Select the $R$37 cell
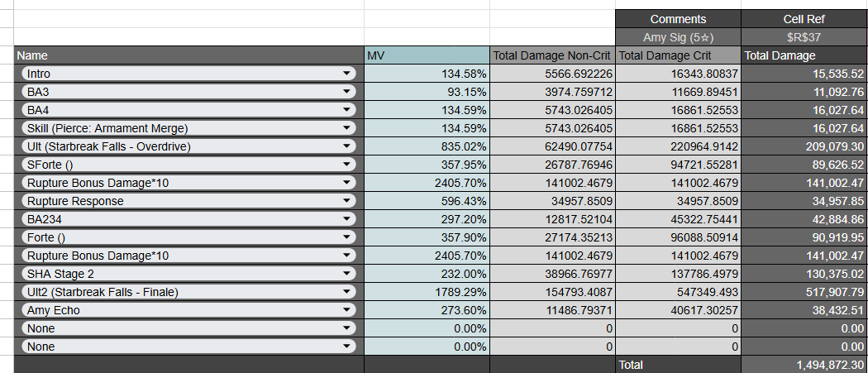This screenshot has height=373, width=868. coord(804,37)
